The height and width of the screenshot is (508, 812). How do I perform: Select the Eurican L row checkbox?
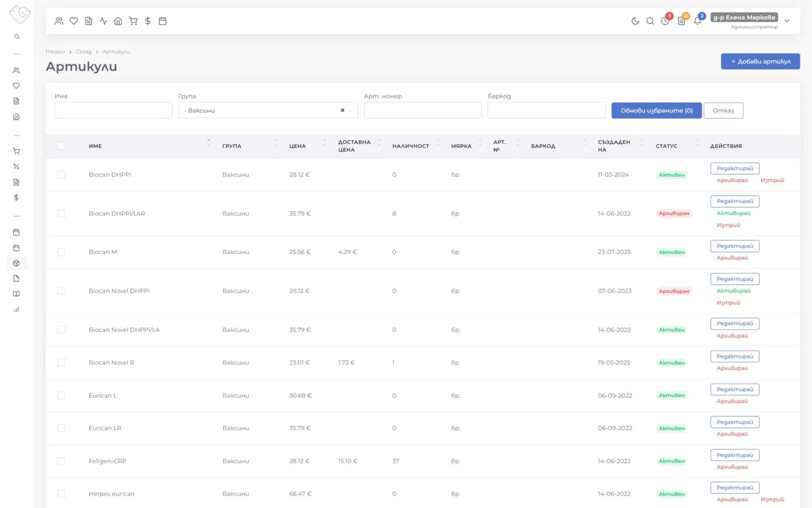point(61,396)
